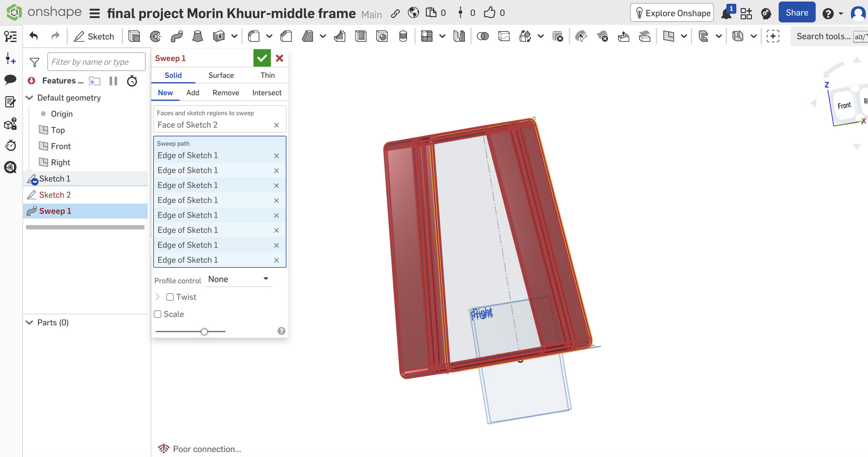
Task: Open the App Store grid icon
Action: click(746, 13)
